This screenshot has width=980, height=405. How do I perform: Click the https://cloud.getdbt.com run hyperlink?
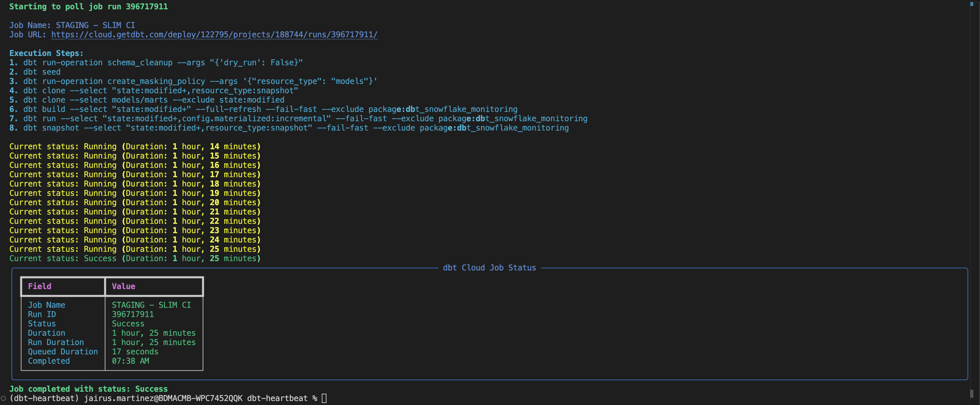point(214,35)
